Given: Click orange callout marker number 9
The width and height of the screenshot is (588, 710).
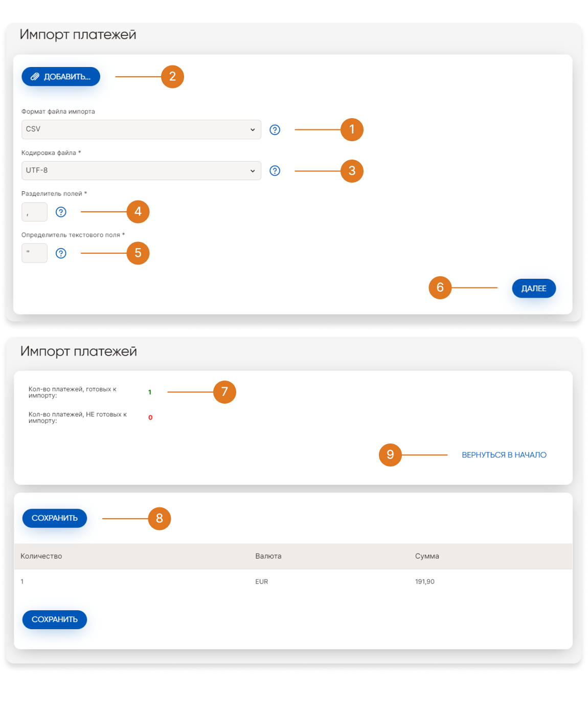Looking at the screenshot, I should (390, 455).
